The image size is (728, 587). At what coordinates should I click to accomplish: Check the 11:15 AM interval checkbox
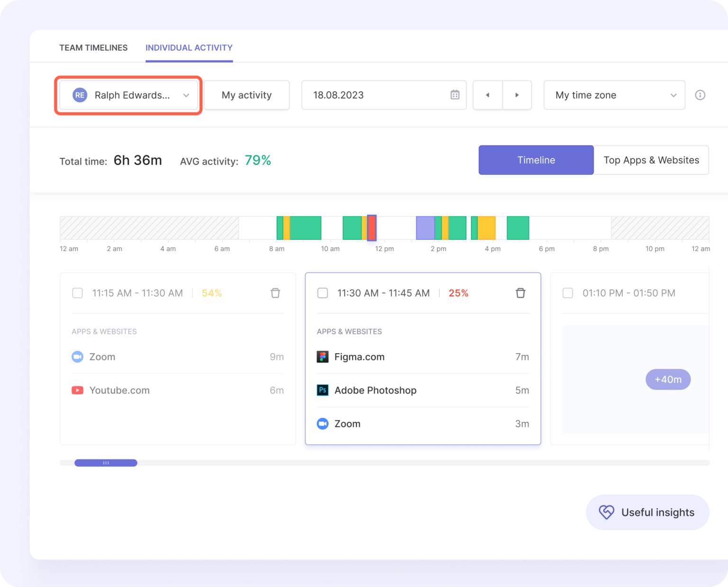click(77, 293)
